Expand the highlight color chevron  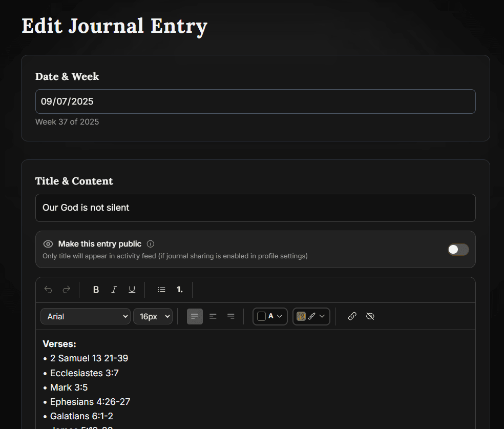[322, 316]
